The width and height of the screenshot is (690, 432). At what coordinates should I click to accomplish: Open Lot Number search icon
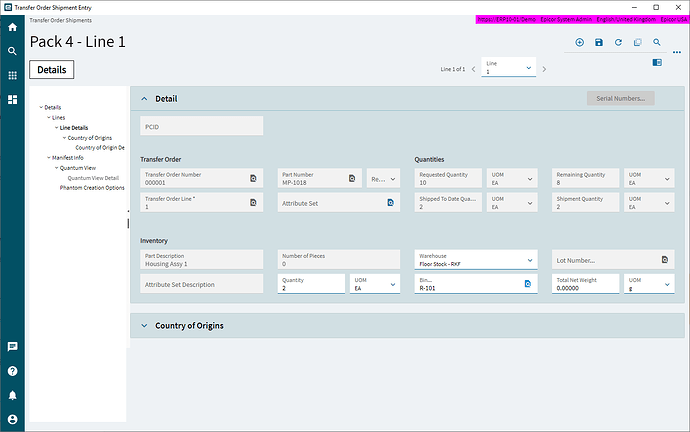coord(664,260)
